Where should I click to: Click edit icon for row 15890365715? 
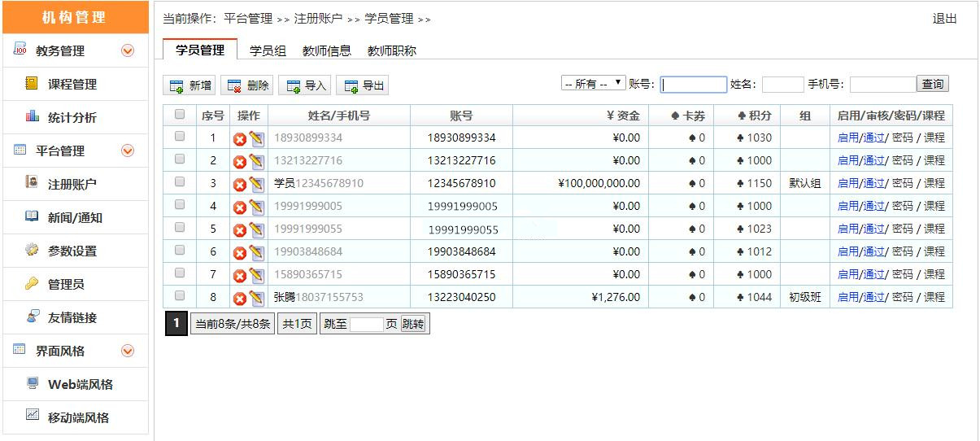[256, 275]
